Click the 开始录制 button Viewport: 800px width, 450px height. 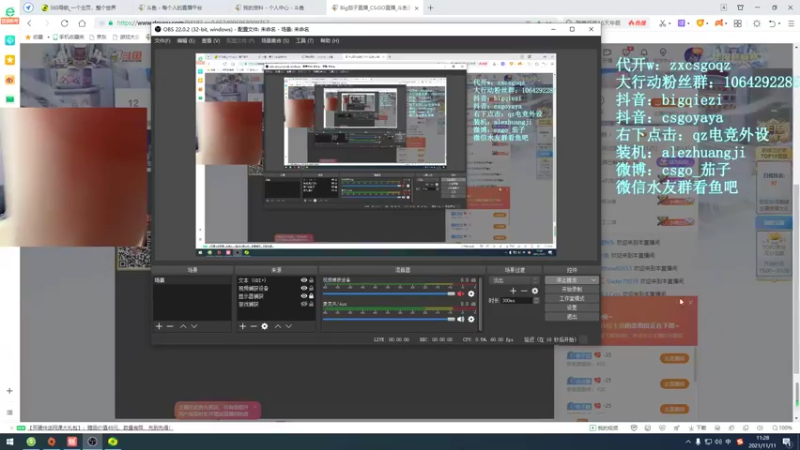coord(571,289)
